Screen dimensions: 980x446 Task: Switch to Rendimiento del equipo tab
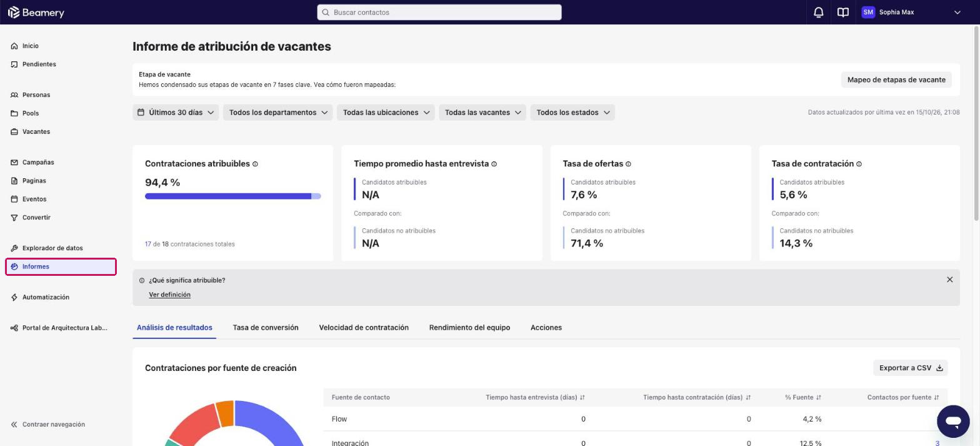(469, 328)
